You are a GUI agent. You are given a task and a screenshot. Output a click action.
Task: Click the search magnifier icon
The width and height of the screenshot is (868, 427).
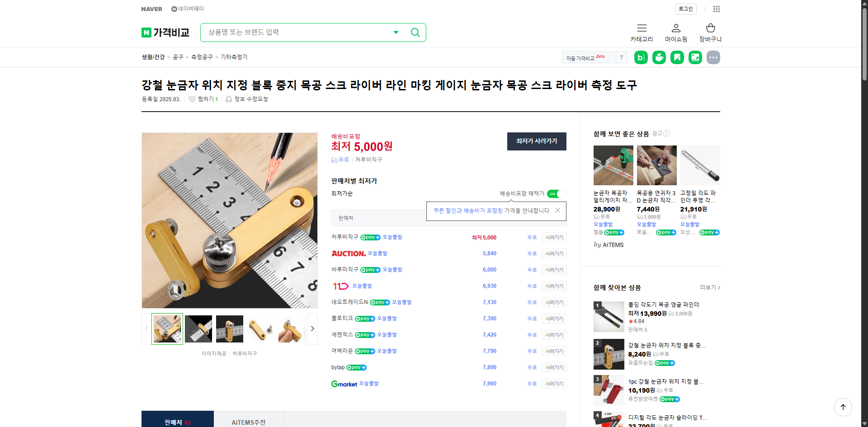click(415, 32)
